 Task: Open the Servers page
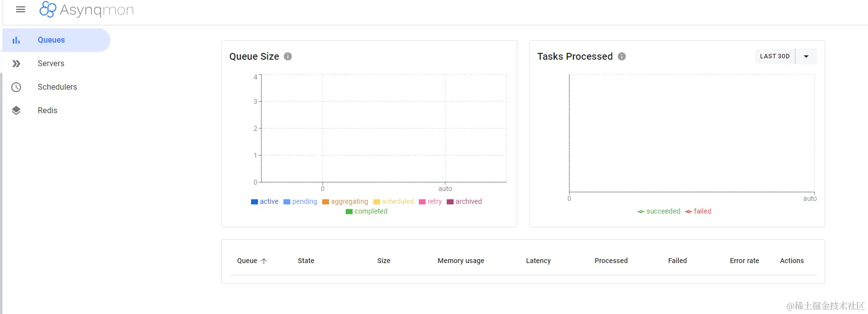click(51, 64)
